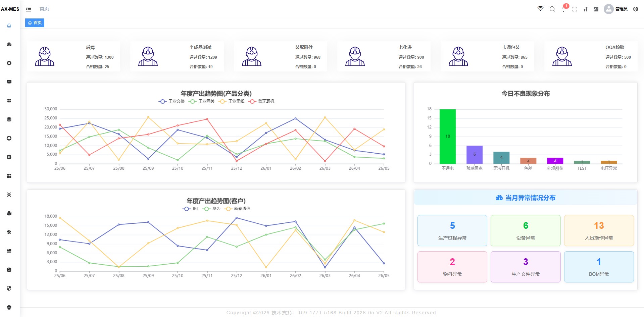Click the 合格数量: 36 text
This screenshot has height=317, width=644.
[x=410, y=67]
